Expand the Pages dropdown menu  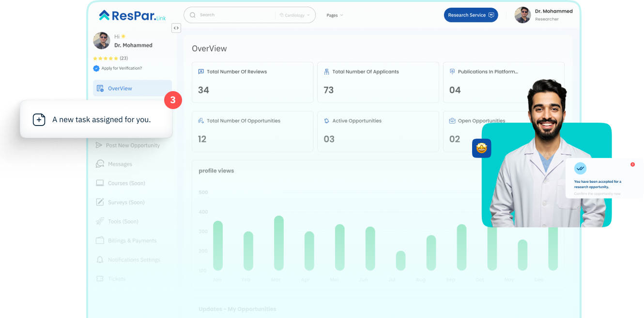pyautogui.click(x=335, y=16)
